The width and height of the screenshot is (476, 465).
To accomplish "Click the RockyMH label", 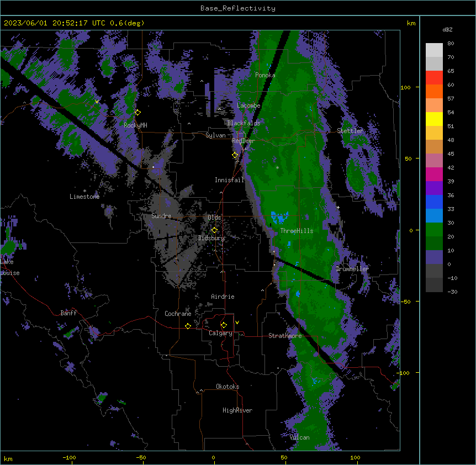I will (x=135, y=125).
